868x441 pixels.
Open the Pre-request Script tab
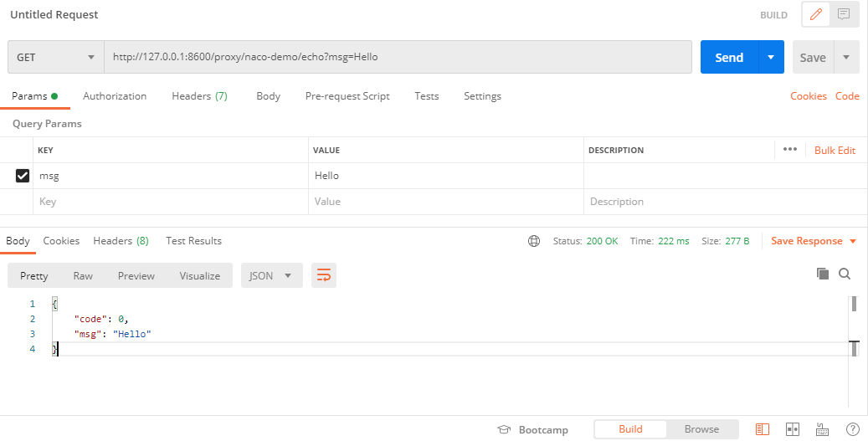(x=347, y=95)
